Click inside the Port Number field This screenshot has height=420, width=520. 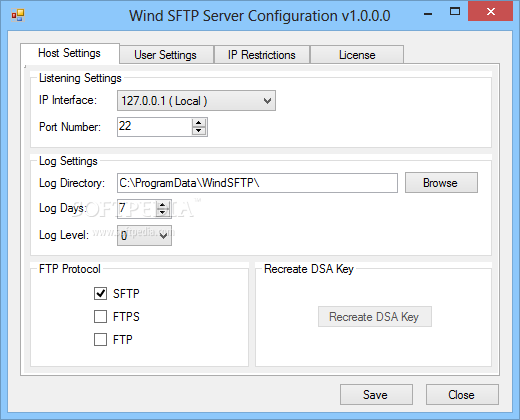tap(155, 127)
